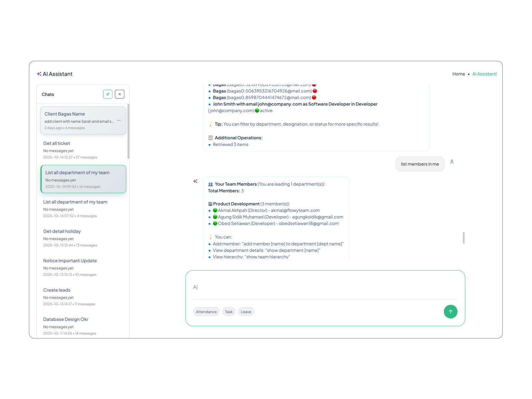Select the Leave quick chip

click(x=246, y=312)
